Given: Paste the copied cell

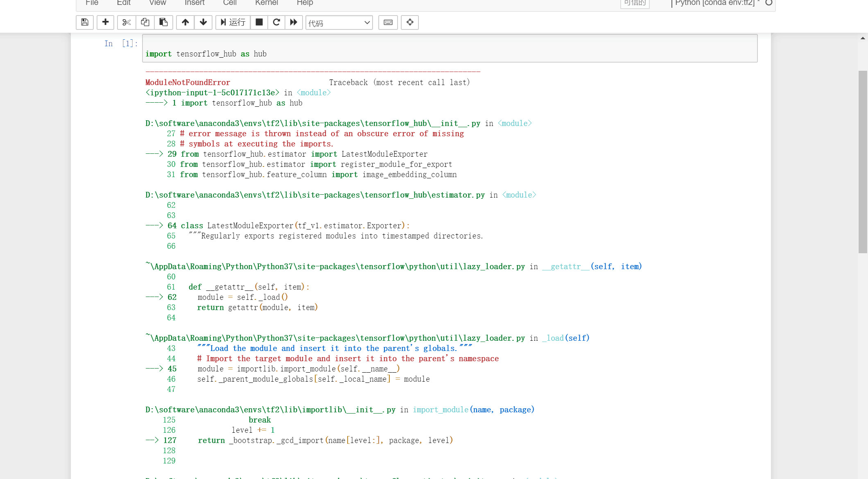Looking at the screenshot, I should [x=164, y=22].
